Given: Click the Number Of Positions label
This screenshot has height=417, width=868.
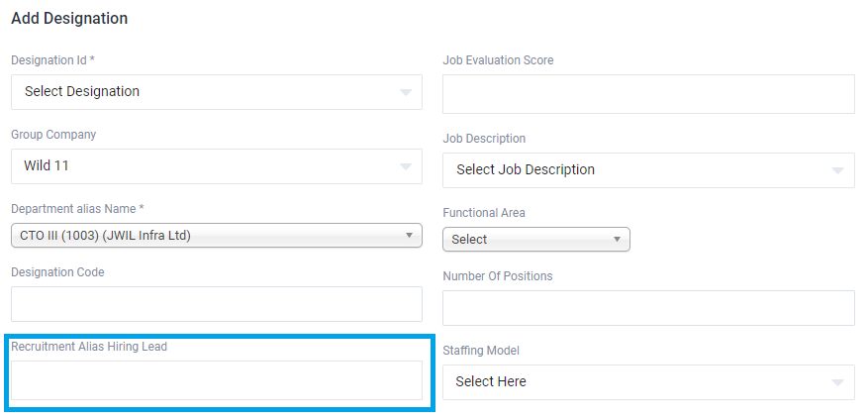Looking at the screenshot, I should pyautogui.click(x=497, y=276).
